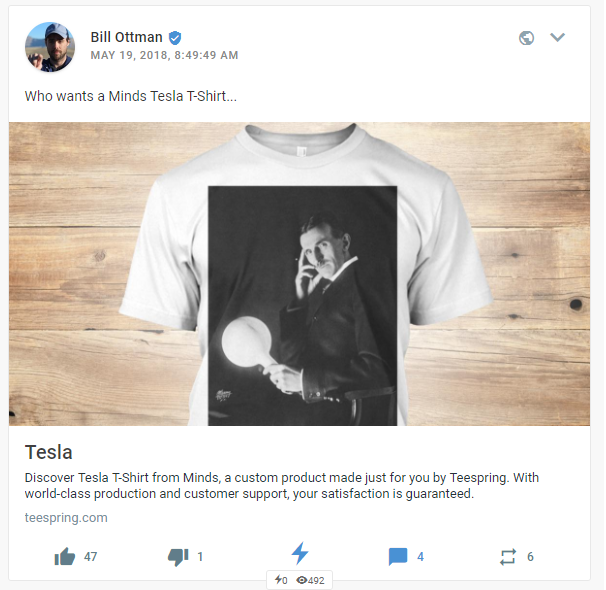The width and height of the screenshot is (606, 590).
Task: Open the Bill Ottman profile name link
Action: pos(126,37)
